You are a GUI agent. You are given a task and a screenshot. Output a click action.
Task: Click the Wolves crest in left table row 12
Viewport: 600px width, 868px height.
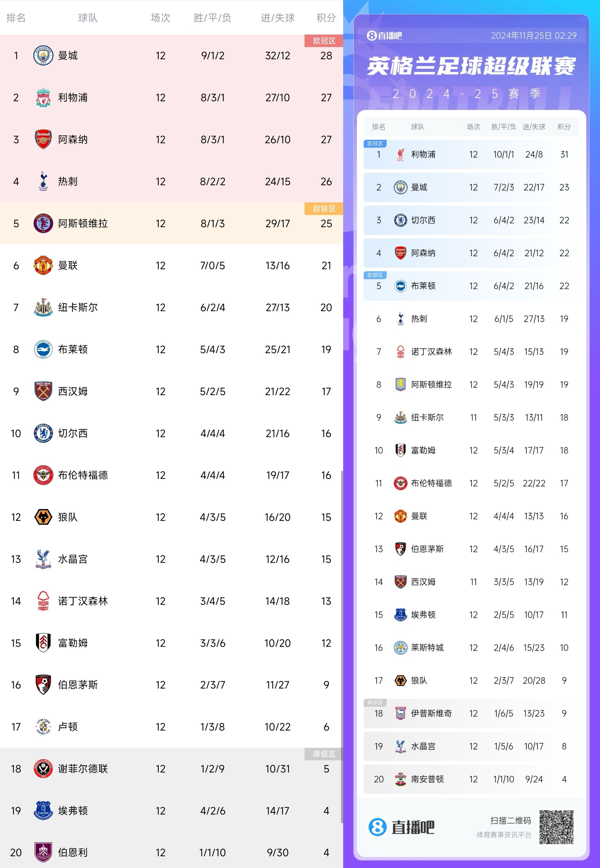(43, 517)
